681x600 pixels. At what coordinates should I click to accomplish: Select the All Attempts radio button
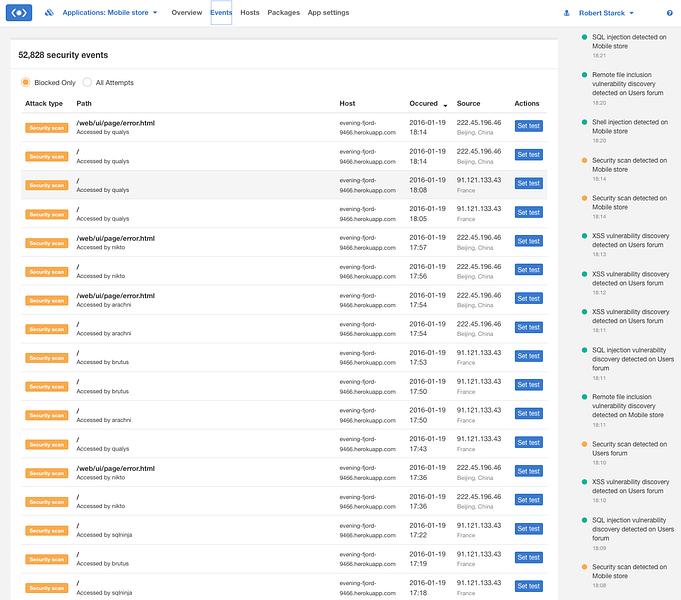pos(87,82)
